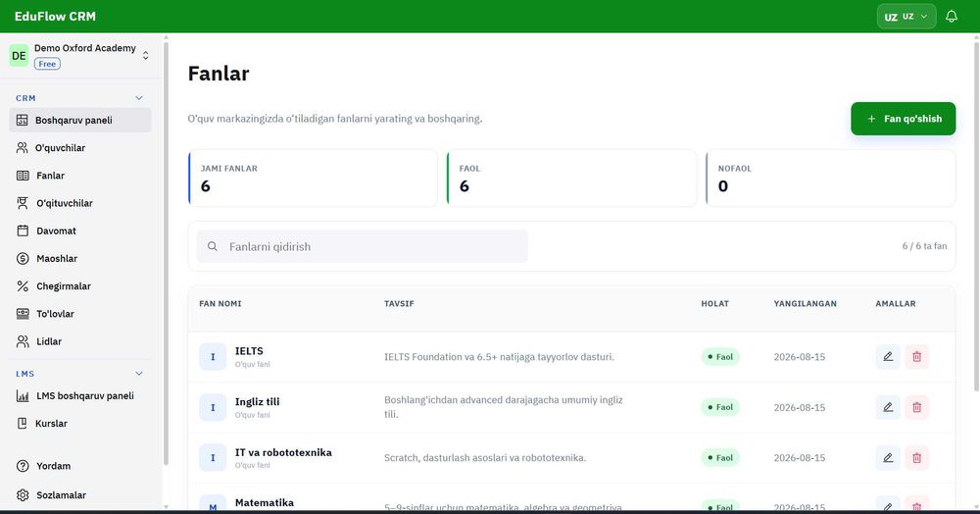The image size is (980, 514).
Task: Open Yordam help link
Action: pyautogui.click(x=80, y=466)
